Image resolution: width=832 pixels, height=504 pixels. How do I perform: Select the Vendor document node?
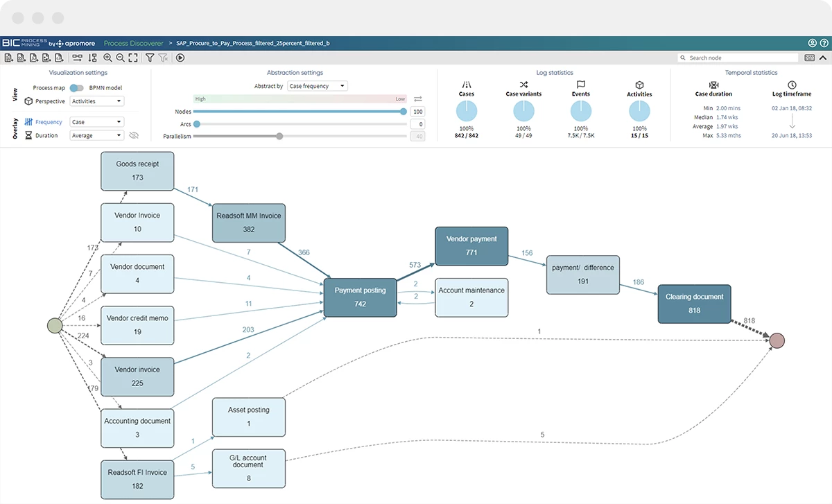tap(137, 274)
